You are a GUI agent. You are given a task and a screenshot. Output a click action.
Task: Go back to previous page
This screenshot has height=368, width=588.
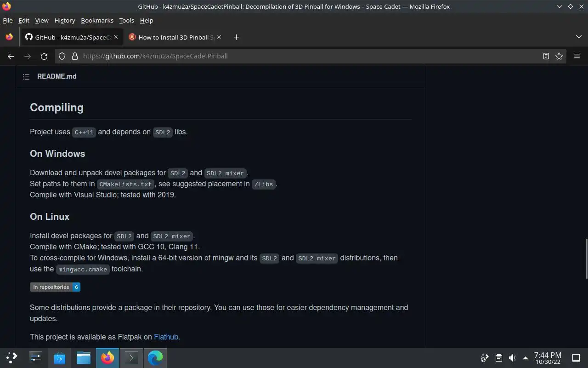(x=11, y=56)
